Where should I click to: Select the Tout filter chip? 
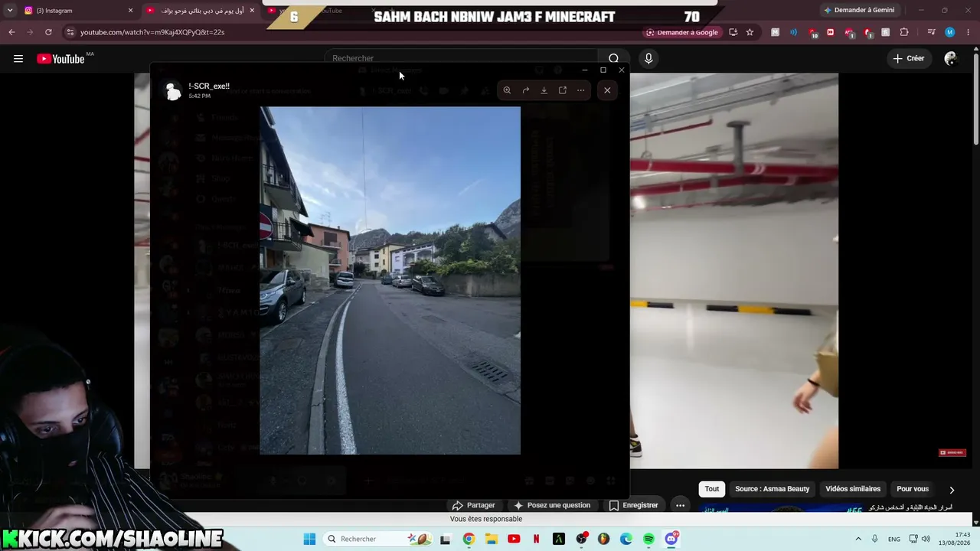(712, 489)
